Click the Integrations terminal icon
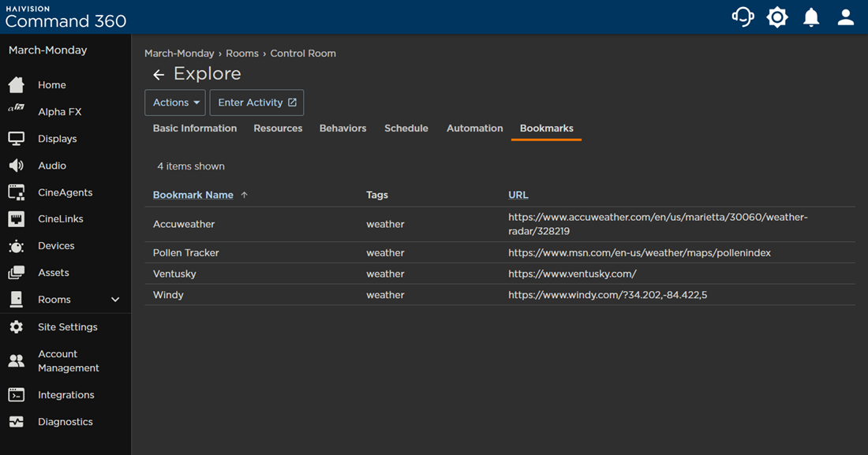Screen dimensions: 868x455 click(17, 394)
